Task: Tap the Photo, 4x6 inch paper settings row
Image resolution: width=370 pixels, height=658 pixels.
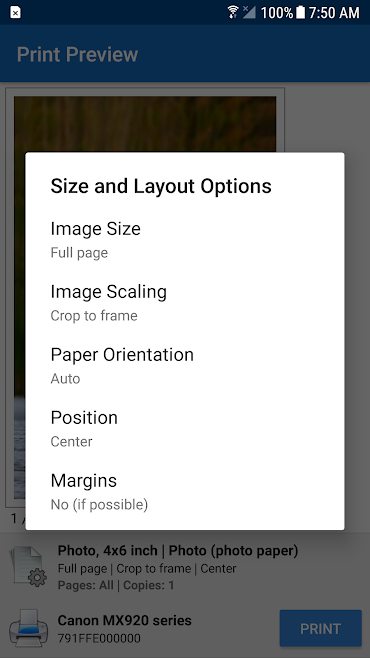Action: [x=178, y=567]
